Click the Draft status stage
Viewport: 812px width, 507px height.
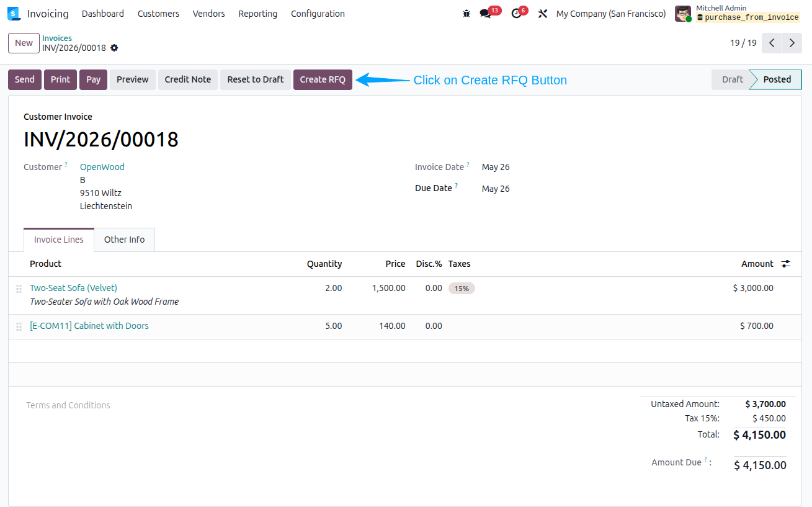tap(732, 79)
